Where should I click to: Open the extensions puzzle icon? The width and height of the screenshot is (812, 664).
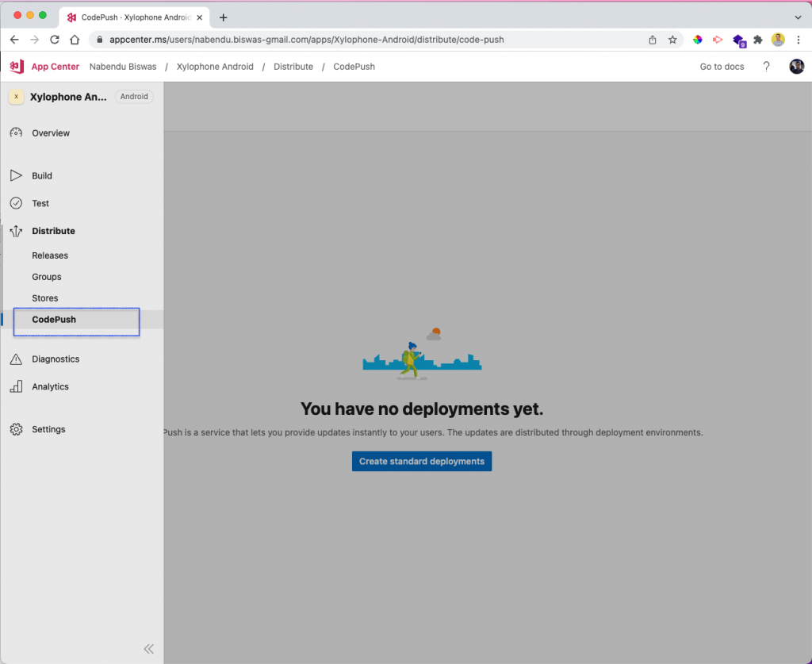click(x=758, y=40)
